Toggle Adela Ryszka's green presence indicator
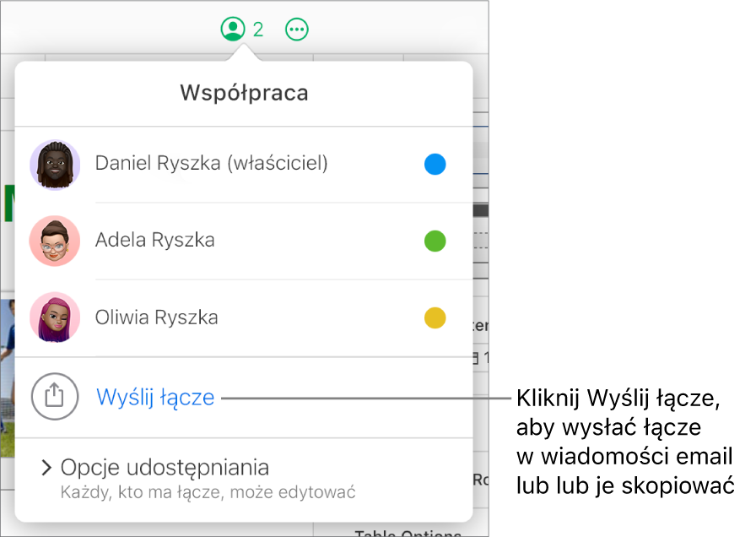Image resolution: width=756 pixels, height=537 pixels. [x=435, y=241]
